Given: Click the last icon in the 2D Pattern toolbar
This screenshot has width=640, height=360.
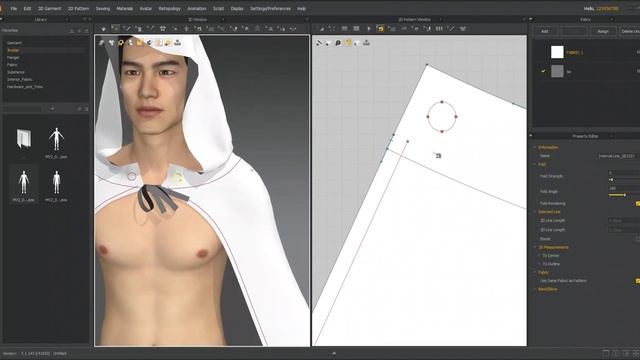Looking at the screenshot, I should coord(463,29).
